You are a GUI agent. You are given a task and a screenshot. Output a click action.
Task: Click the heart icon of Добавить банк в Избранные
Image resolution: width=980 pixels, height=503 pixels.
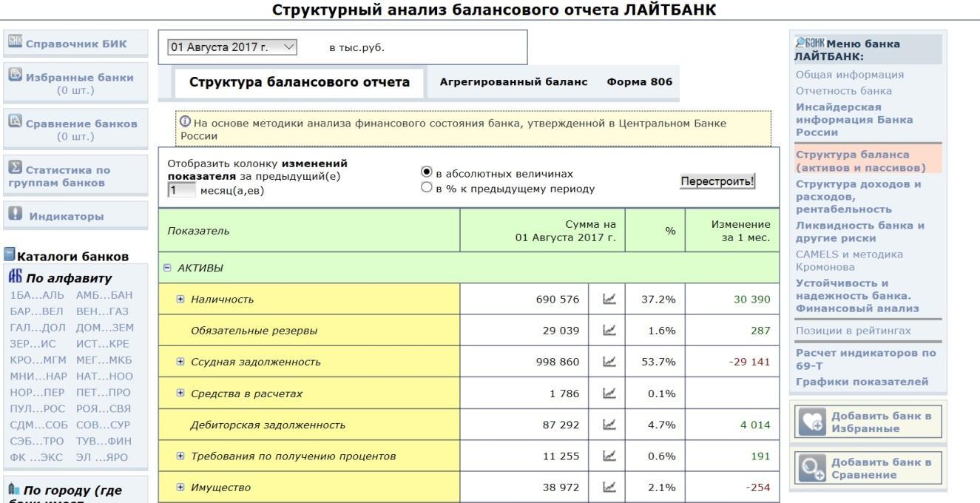[x=811, y=422]
